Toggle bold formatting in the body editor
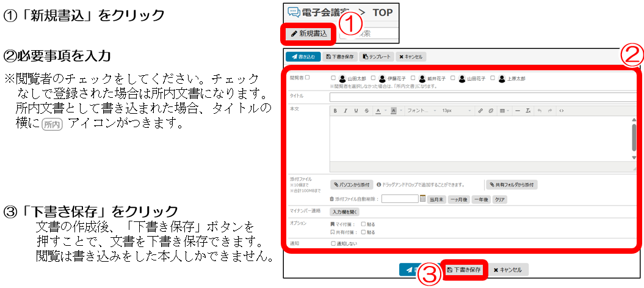The image size is (644, 288). [335, 111]
